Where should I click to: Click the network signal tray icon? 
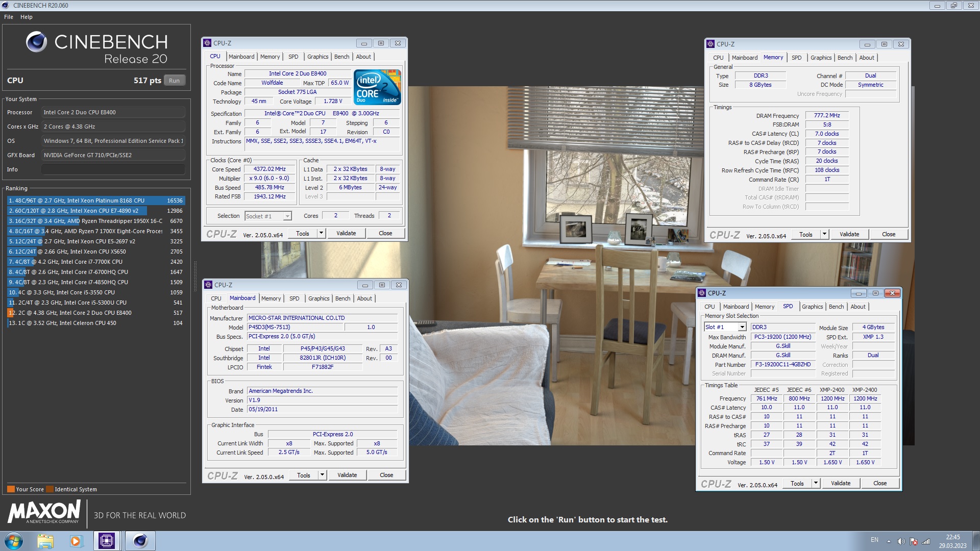(926, 541)
